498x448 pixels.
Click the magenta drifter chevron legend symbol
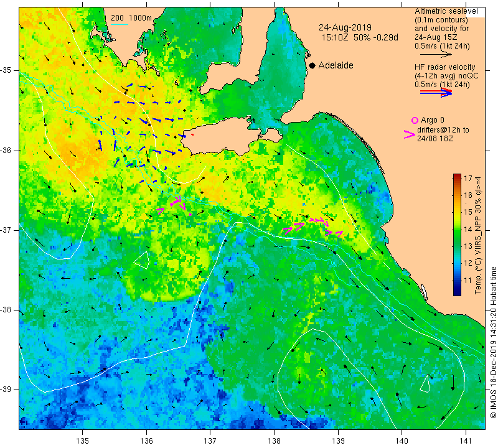(x=410, y=134)
